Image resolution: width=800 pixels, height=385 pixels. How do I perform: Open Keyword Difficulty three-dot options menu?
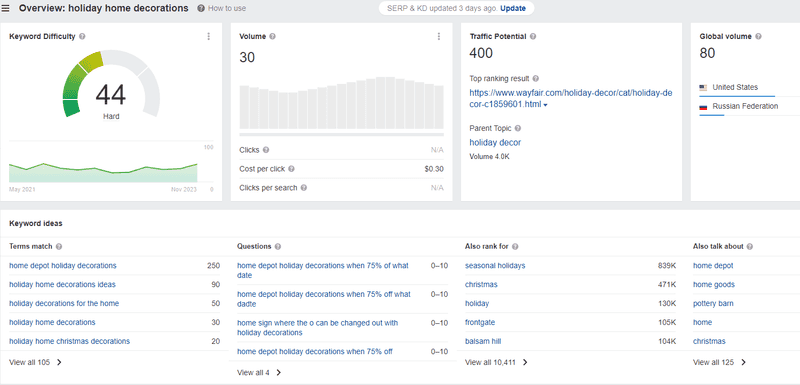(208, 36)
